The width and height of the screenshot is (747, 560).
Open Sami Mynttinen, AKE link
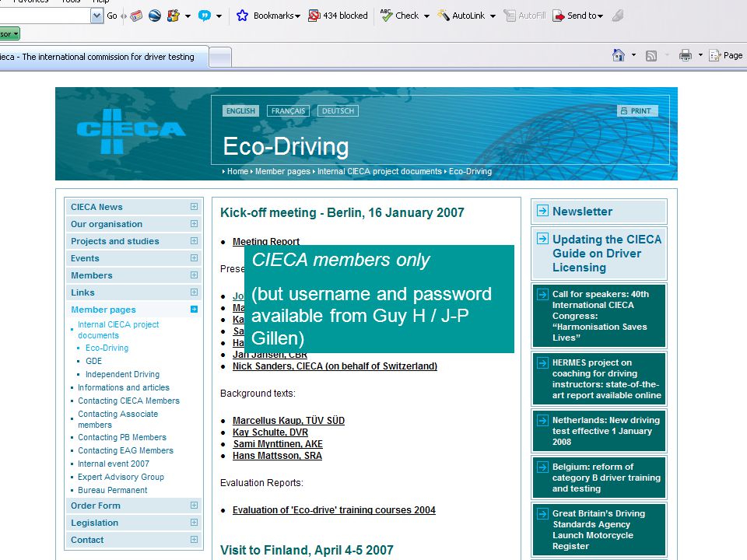click(277, 444)
